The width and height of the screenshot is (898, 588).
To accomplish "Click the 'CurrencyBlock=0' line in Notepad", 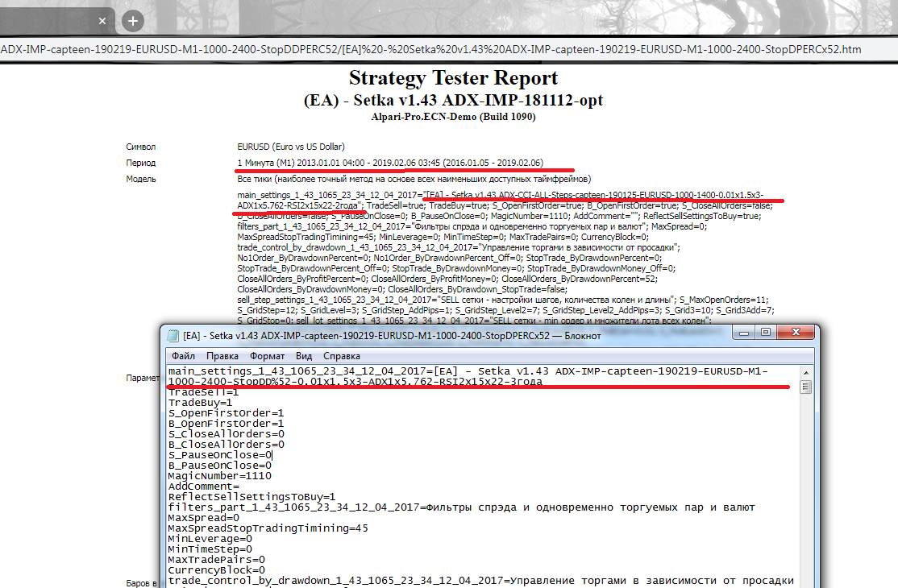I will (x=216, y=570).
